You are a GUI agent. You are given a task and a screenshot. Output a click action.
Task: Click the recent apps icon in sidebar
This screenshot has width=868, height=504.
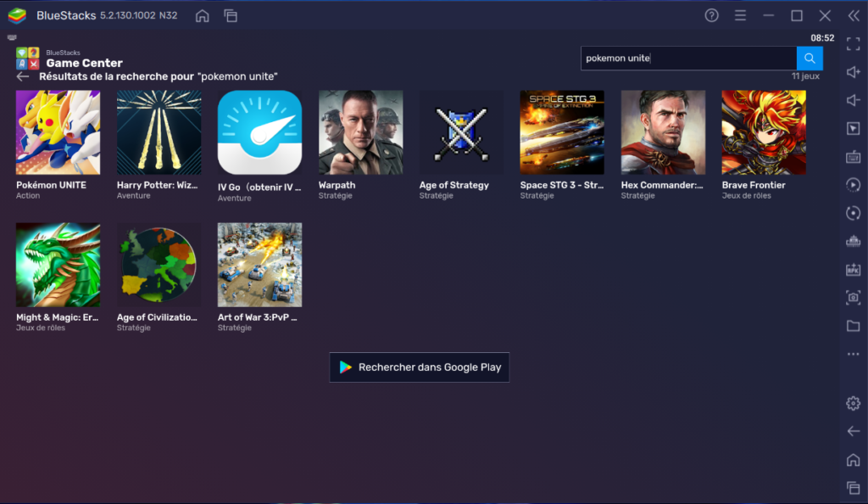853,488
